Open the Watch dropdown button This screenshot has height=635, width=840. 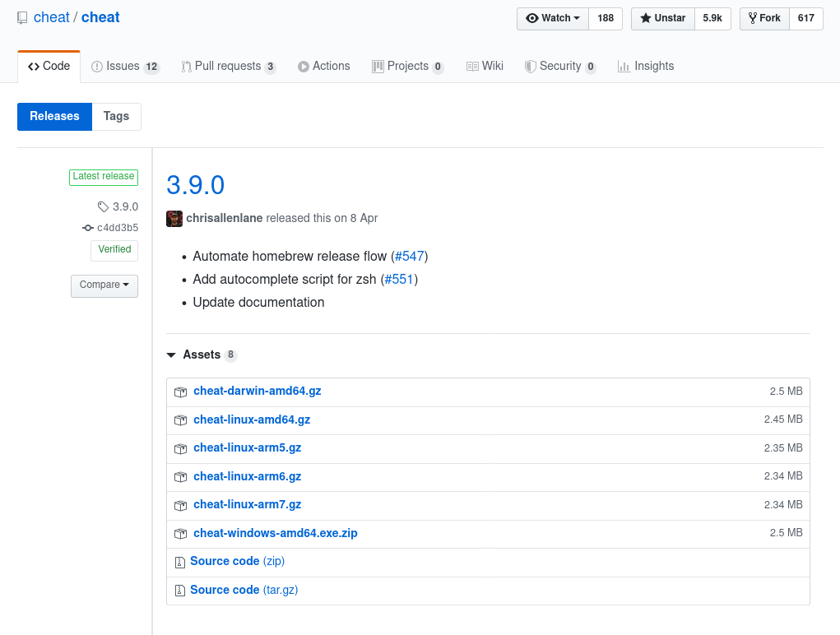coord(553,19)
